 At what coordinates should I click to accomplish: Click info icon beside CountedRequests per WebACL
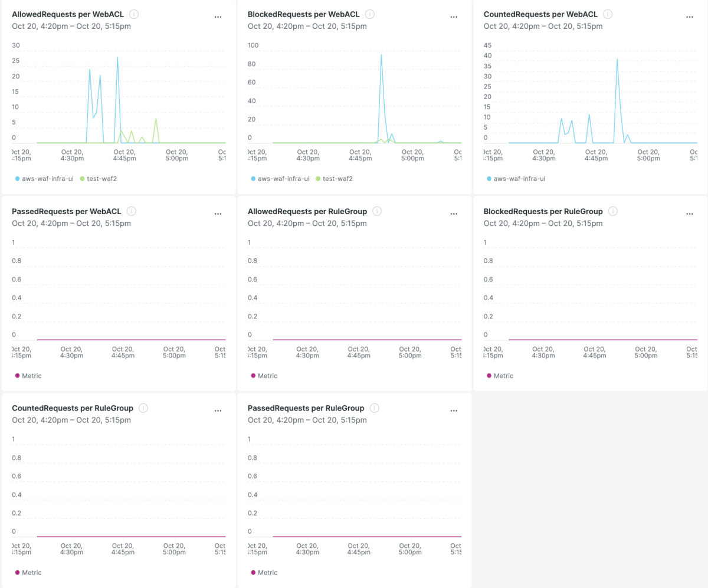pos(608,14)
